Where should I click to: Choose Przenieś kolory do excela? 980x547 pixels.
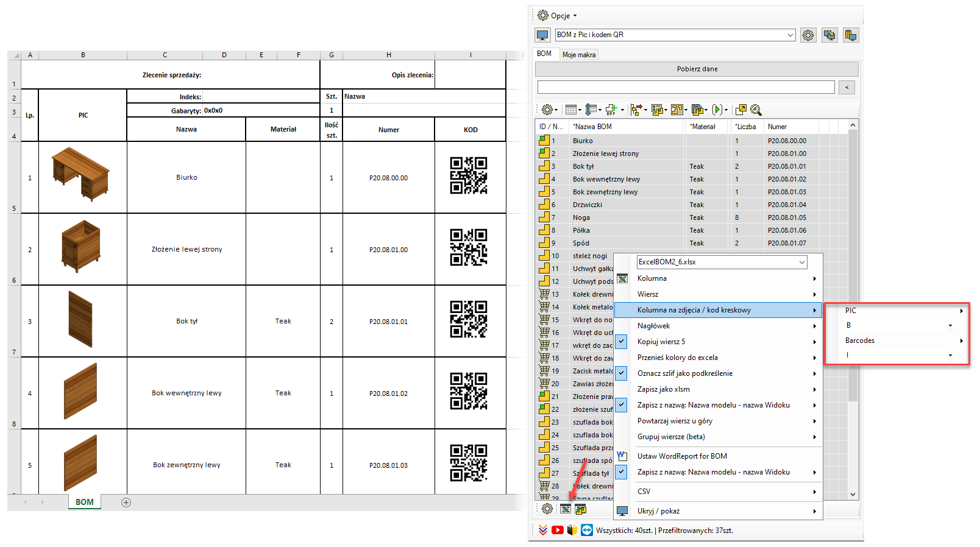click(x=718, y=358)
